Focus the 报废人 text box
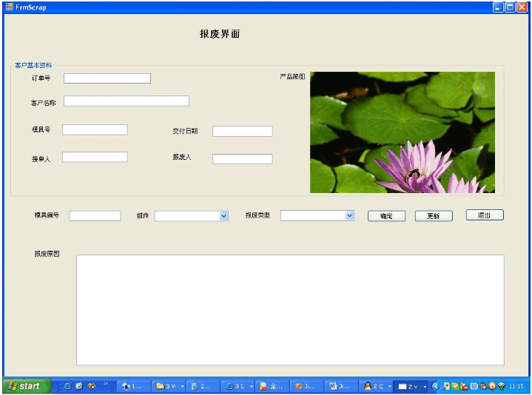The image size is (532, 395). (242, 159)
